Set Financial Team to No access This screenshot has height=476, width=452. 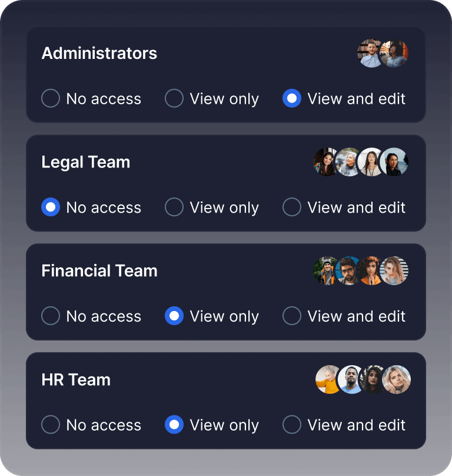click(51, 316)
